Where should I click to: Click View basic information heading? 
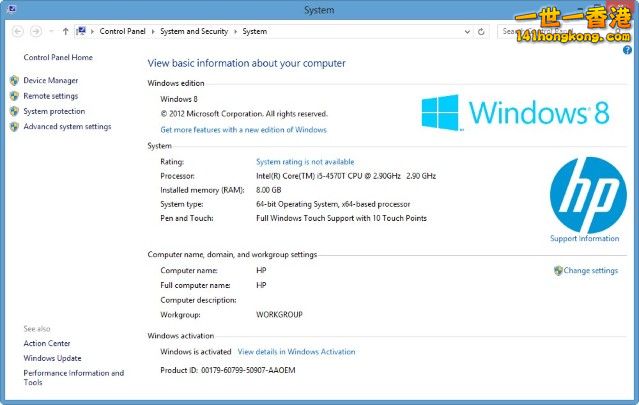click(247, 64)
